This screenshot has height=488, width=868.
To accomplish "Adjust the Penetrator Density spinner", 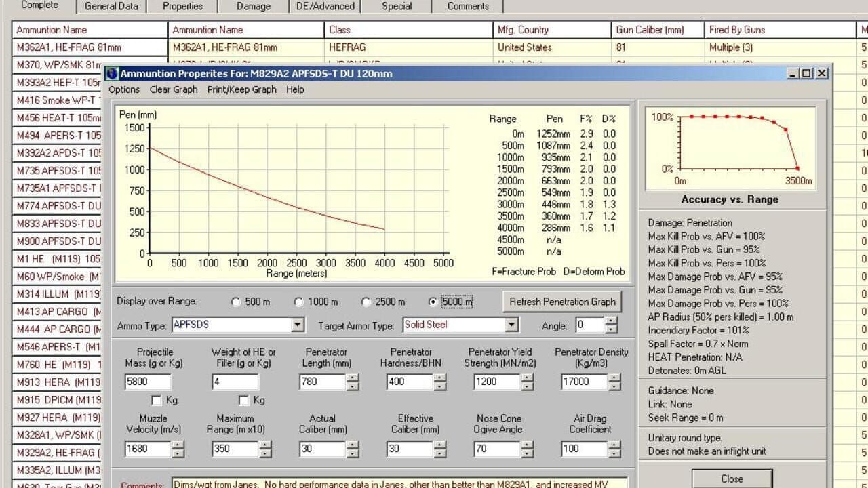I will tap(614, 382).
